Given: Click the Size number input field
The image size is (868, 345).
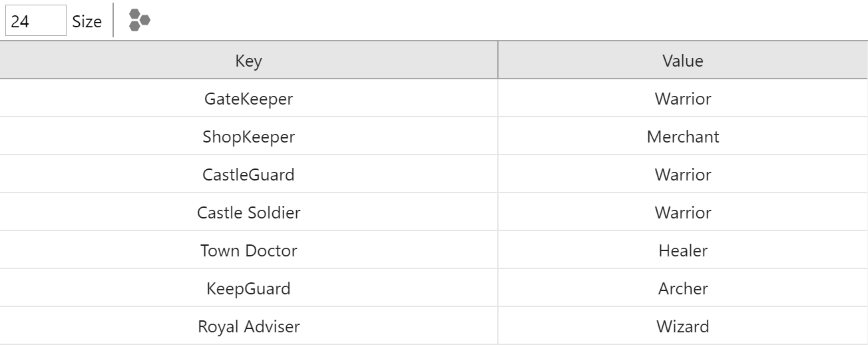Looking at the screenshot, I should (x=36, y=21).
